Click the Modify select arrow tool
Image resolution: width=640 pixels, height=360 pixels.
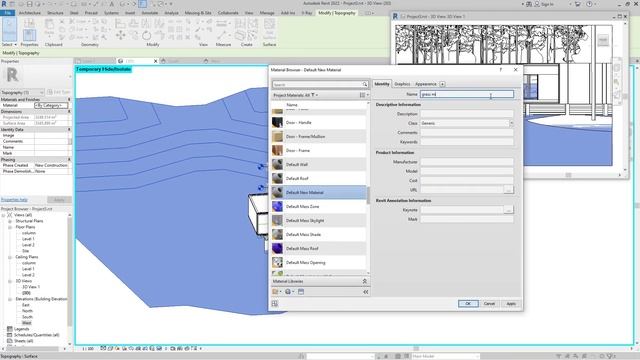(9, 30)
